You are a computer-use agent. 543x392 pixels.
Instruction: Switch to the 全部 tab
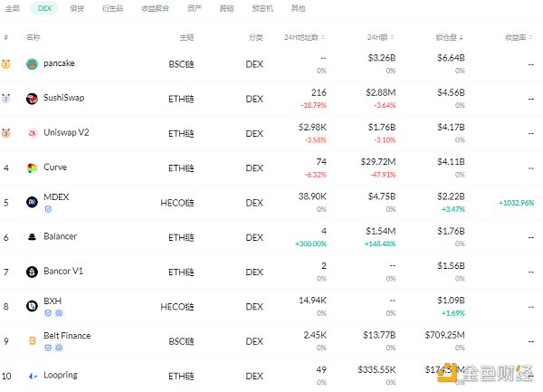pos(13,8)
